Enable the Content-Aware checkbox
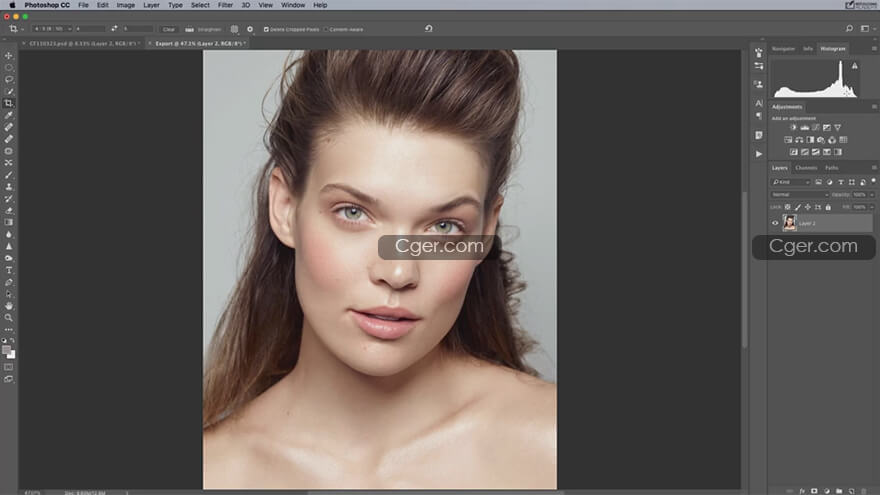Viewport: 880px width, 495px height. pos(326,29)
